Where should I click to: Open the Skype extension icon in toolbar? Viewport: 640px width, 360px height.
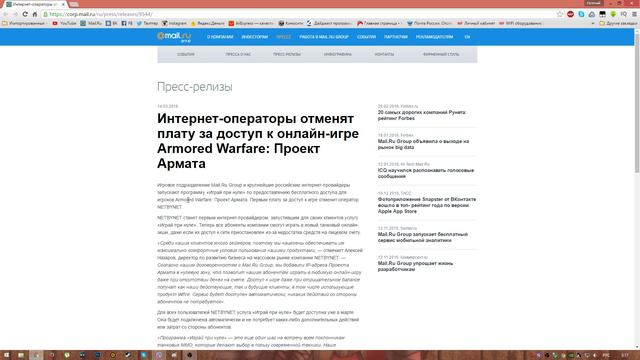[x=581, y=14]
